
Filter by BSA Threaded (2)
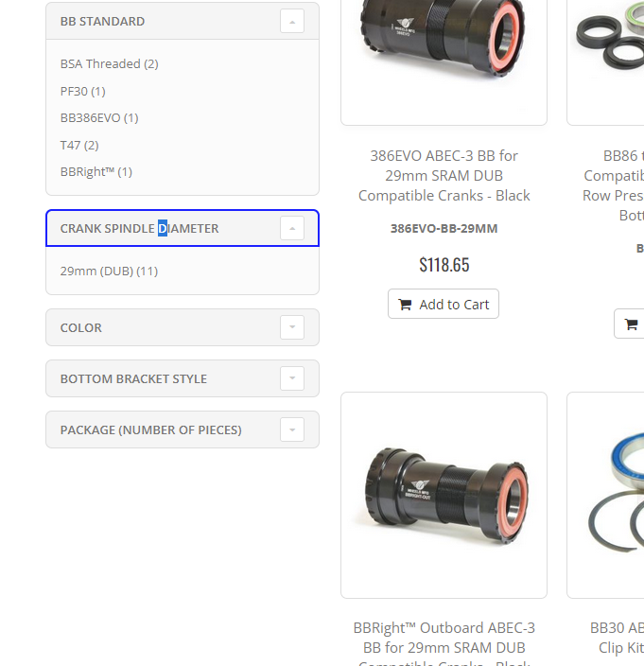[x=109, y=63]
